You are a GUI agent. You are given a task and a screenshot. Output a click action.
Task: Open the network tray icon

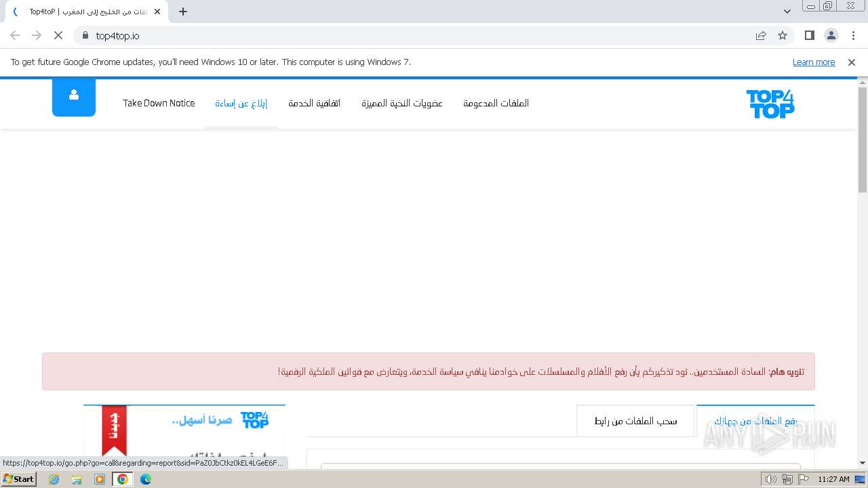(x=787, y=479)
